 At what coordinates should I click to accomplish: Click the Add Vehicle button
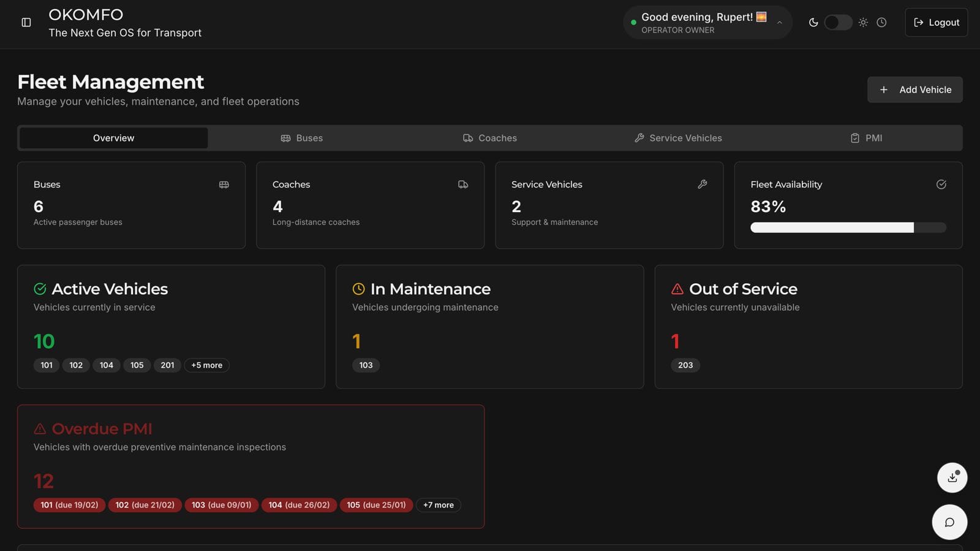[x=914, y=89]
